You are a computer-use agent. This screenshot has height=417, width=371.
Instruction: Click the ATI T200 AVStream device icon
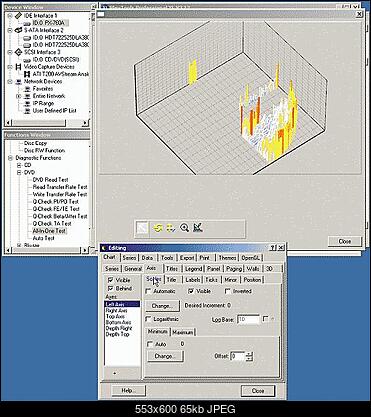point(27,74)
